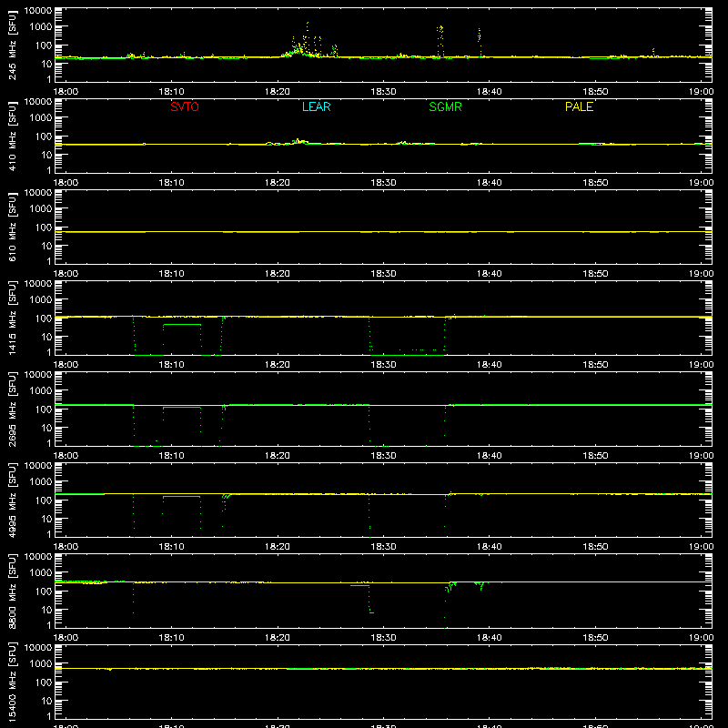
Task: Click the 1000 y-axis label of 410 MHz panel
Action: [41, 118]
